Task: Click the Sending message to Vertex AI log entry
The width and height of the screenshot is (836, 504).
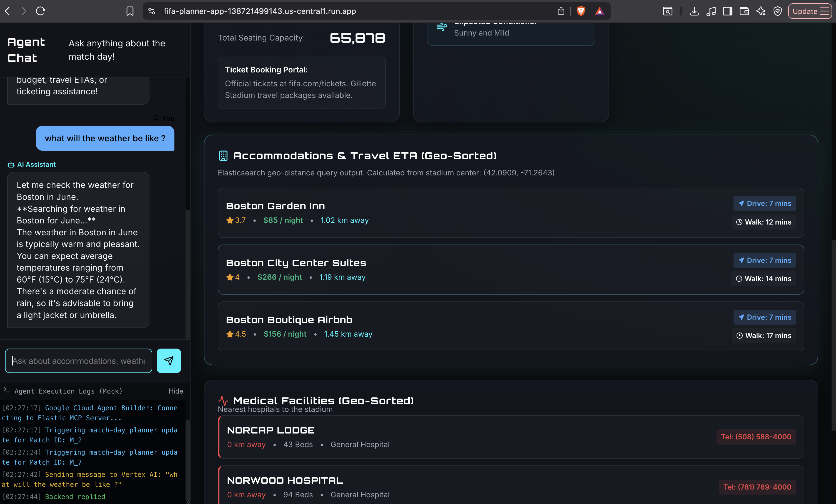Action: point(90,479)
